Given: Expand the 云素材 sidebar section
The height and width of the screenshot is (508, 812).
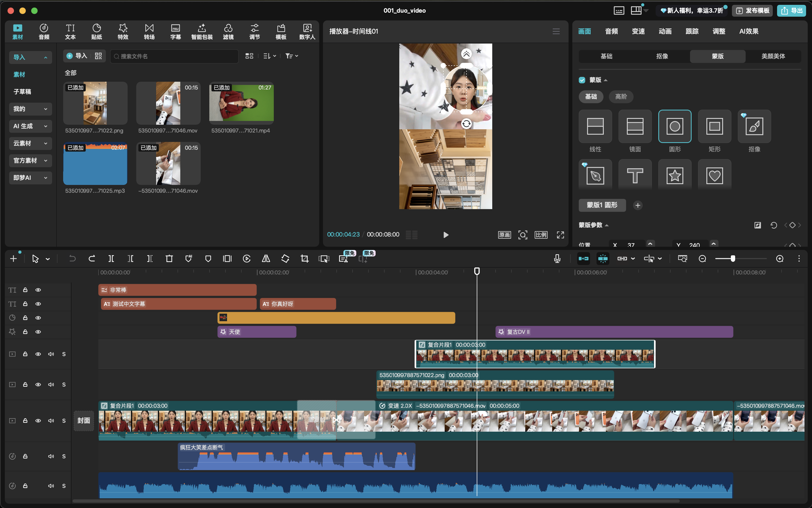Looking at the screenshot, I should 30,144.
